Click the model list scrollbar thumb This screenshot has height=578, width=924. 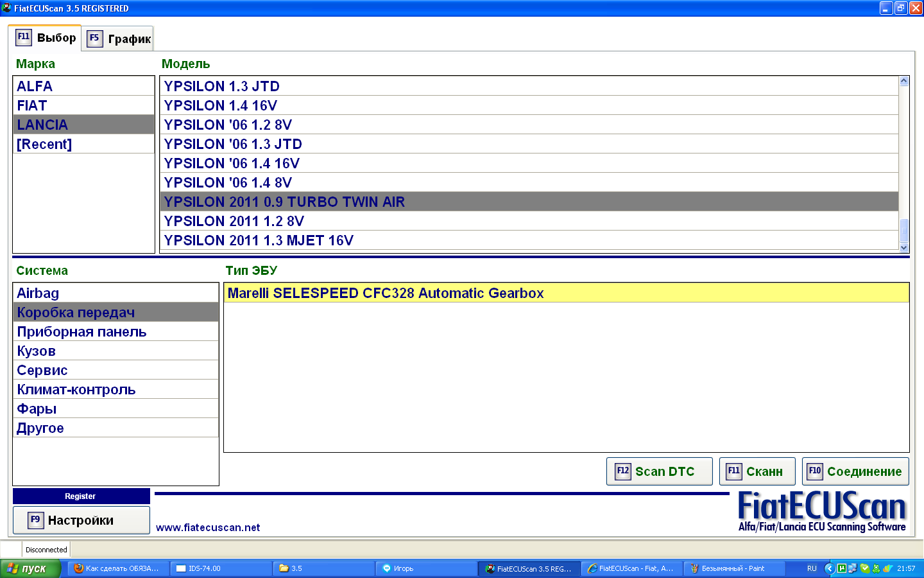click(904, 231)
